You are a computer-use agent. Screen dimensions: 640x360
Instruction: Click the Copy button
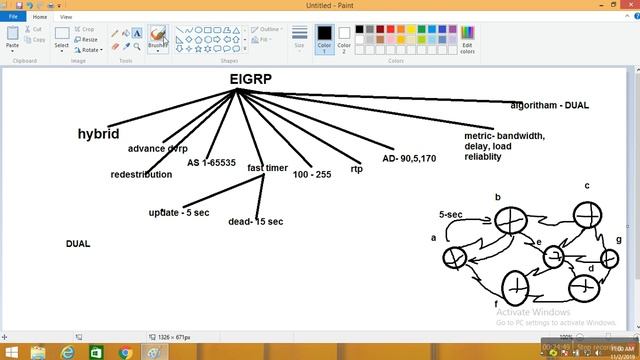click(x=35, y=40)
